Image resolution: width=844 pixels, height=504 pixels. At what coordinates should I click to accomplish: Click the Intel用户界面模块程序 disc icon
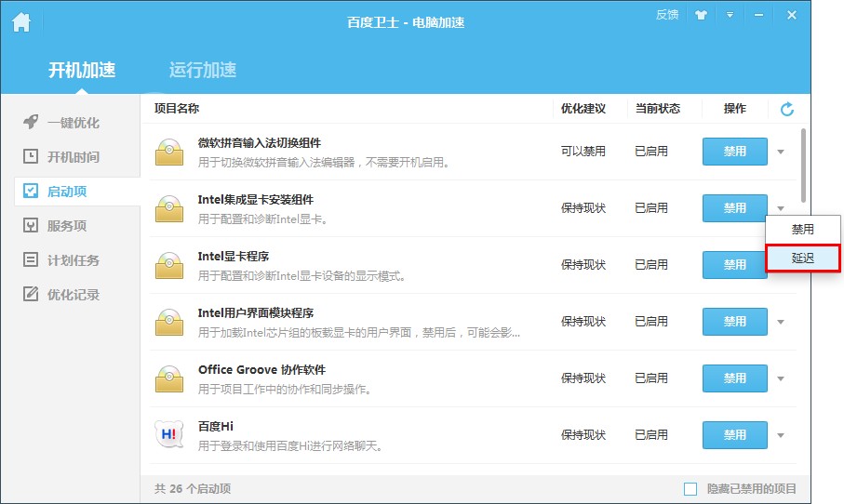coord(169,322)
